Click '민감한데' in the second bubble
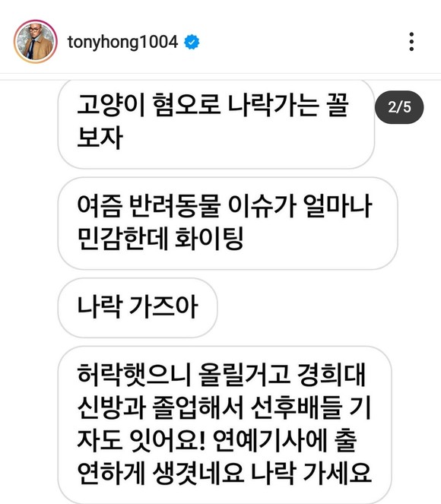 pyautogui.click(x=122, y=239)
